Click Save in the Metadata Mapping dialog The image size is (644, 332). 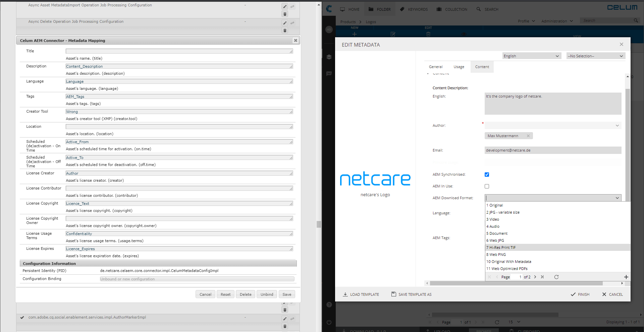(x=287, y=294)
